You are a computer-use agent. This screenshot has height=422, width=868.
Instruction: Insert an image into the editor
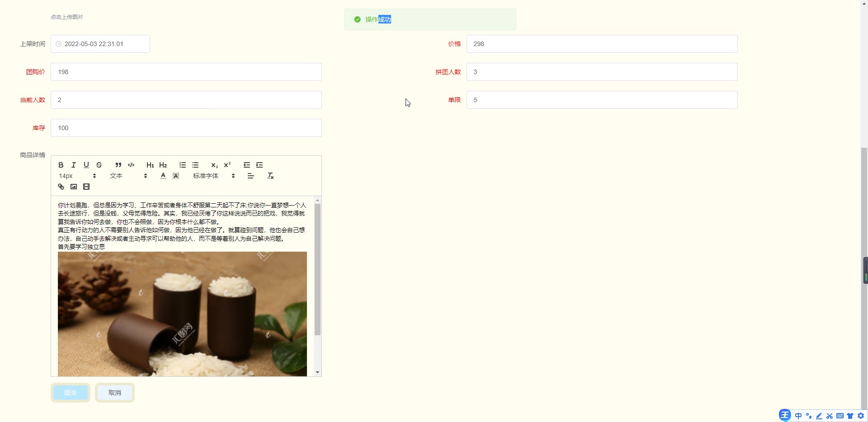pos(74,187)
